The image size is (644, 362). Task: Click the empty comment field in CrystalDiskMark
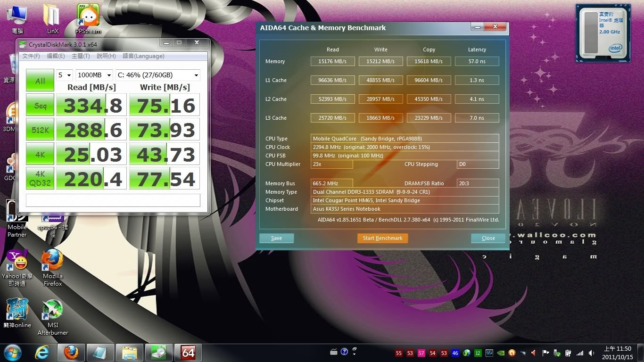113,200
